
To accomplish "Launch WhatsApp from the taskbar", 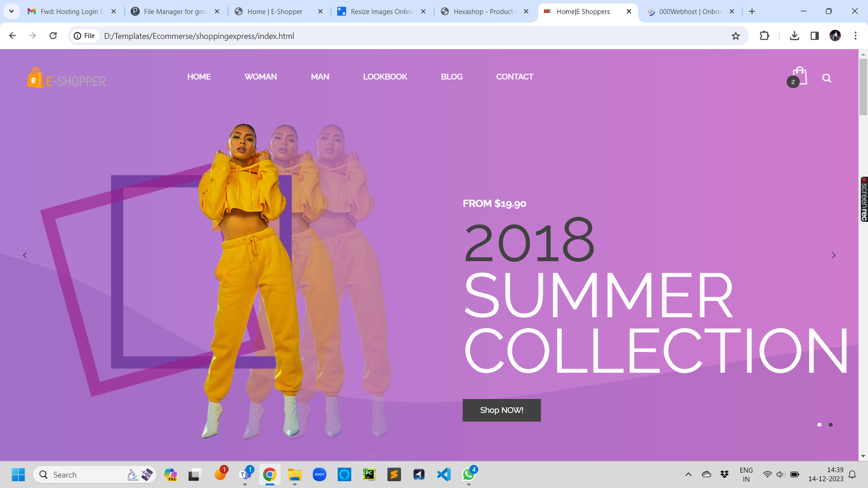I will tap(468, 474).
